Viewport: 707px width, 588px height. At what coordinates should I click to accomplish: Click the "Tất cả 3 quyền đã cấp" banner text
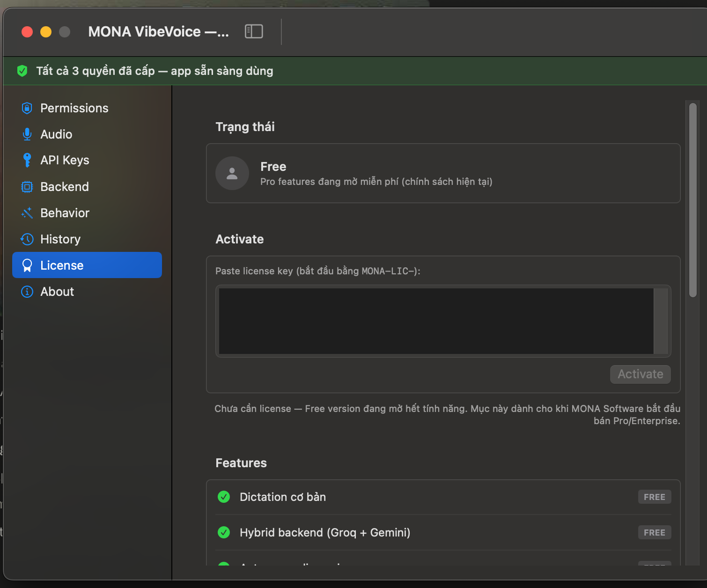pos(155,71)
